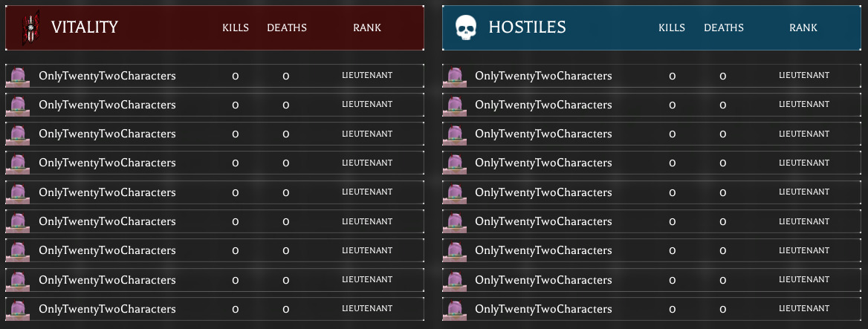Screen dimensions: 868x329
Task: Sort Vitality team by Kills column
Action: click(236, 28)
